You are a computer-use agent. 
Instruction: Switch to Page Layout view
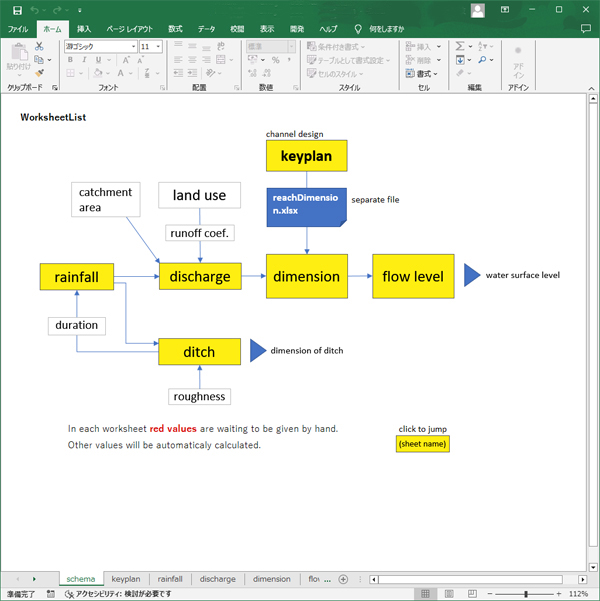coord(448,594)
